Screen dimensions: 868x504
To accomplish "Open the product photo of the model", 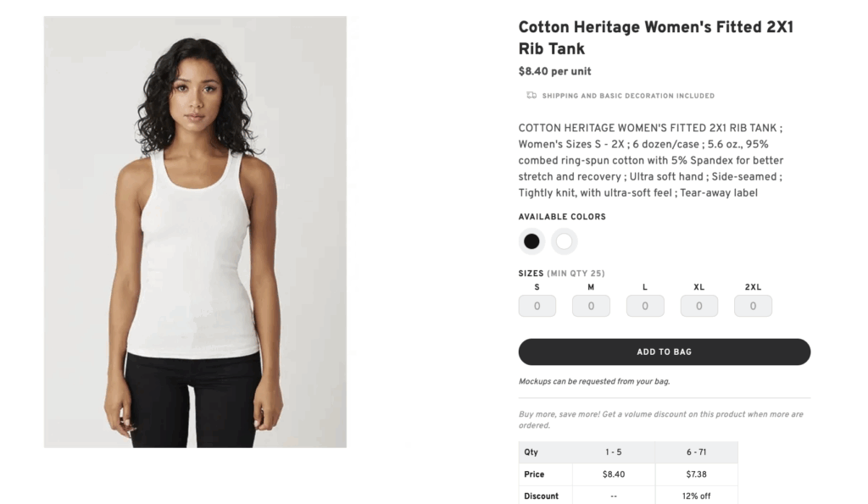I will (x=193, y=230).
